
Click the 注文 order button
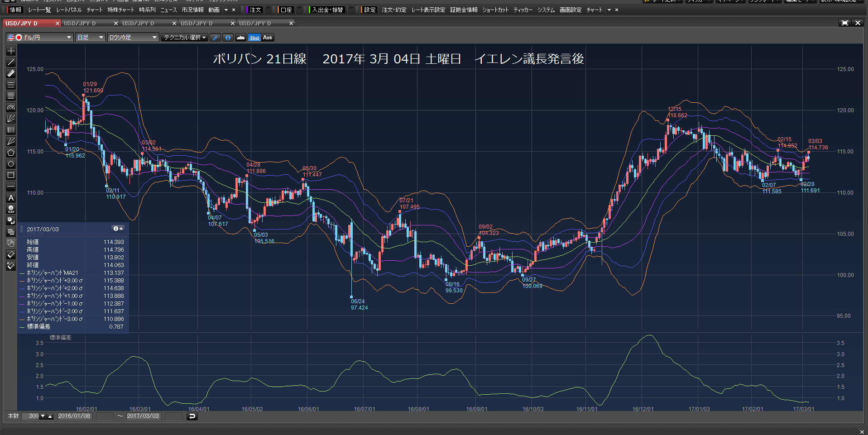pyautogui.click(x=255, y=10)
